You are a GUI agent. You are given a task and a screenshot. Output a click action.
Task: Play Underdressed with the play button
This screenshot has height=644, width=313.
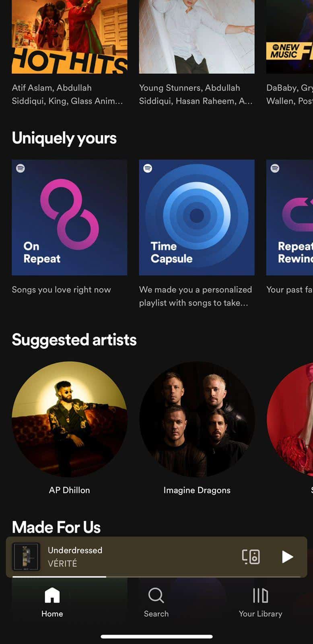[287, 557]
